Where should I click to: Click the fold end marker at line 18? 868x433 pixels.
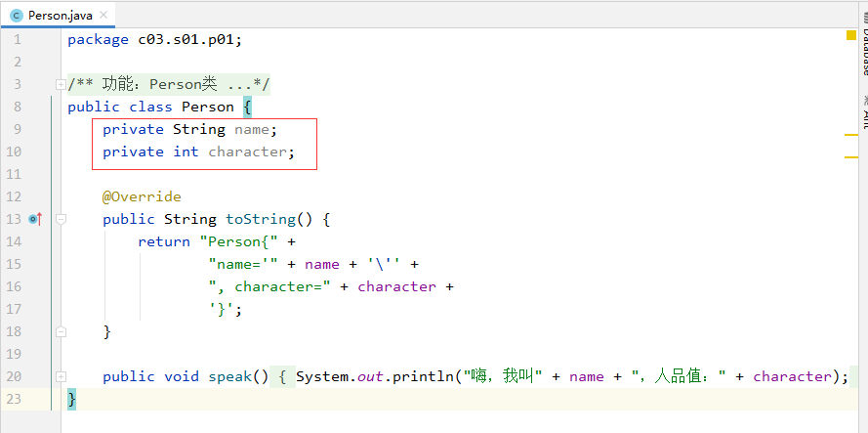pos(61,332)
